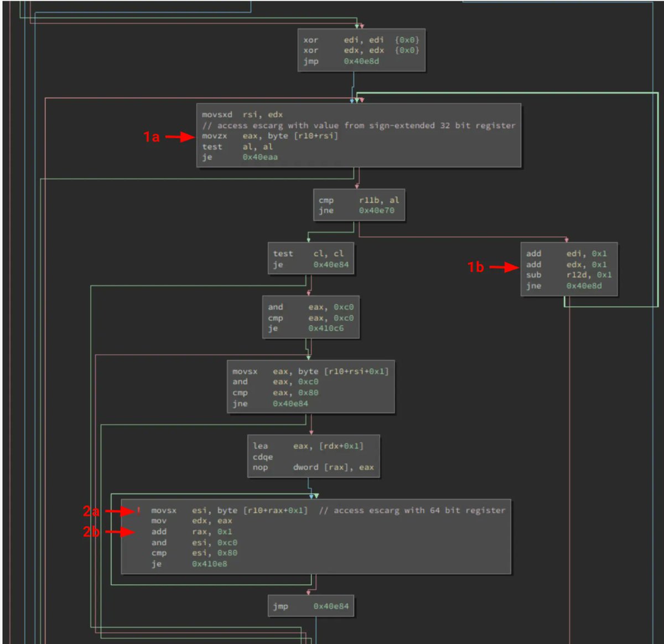This screenshot has width=664, height=644.
Task: Click the sign-extended 32 bit register comment
Action: coord(359,126)
